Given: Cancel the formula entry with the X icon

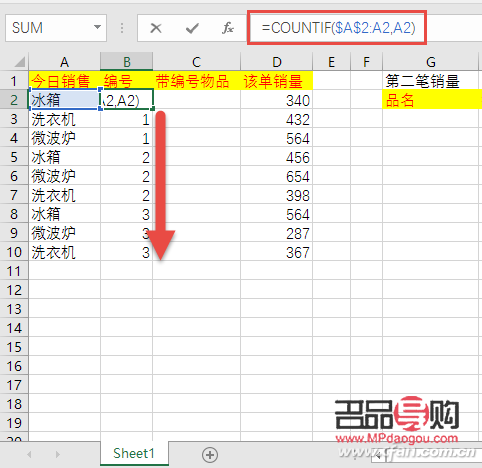Looking at the screenshot, I should [156, 28].
